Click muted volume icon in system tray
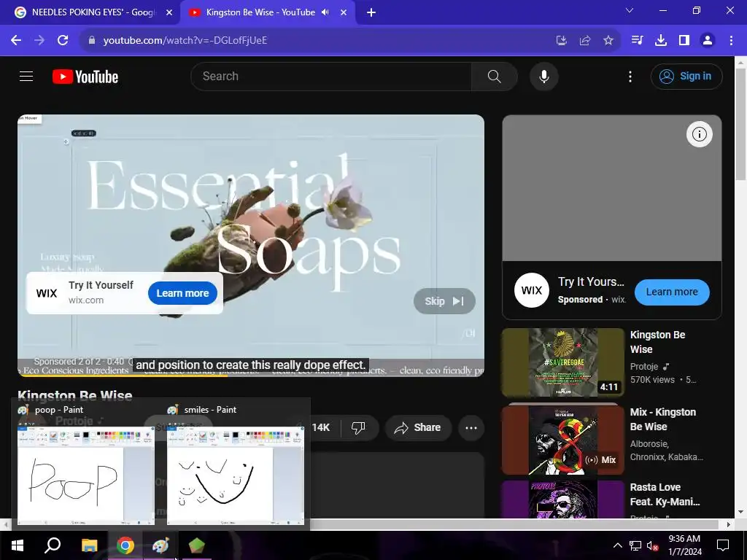 pyautogui.click(x=652, y=545)
